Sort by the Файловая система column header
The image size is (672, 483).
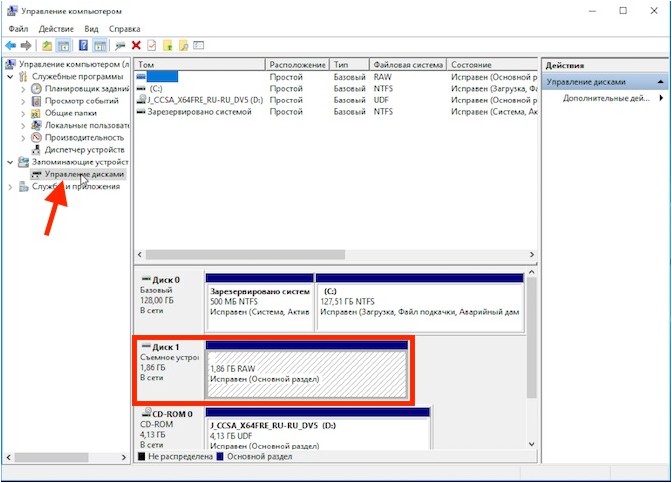coord(408,65)
